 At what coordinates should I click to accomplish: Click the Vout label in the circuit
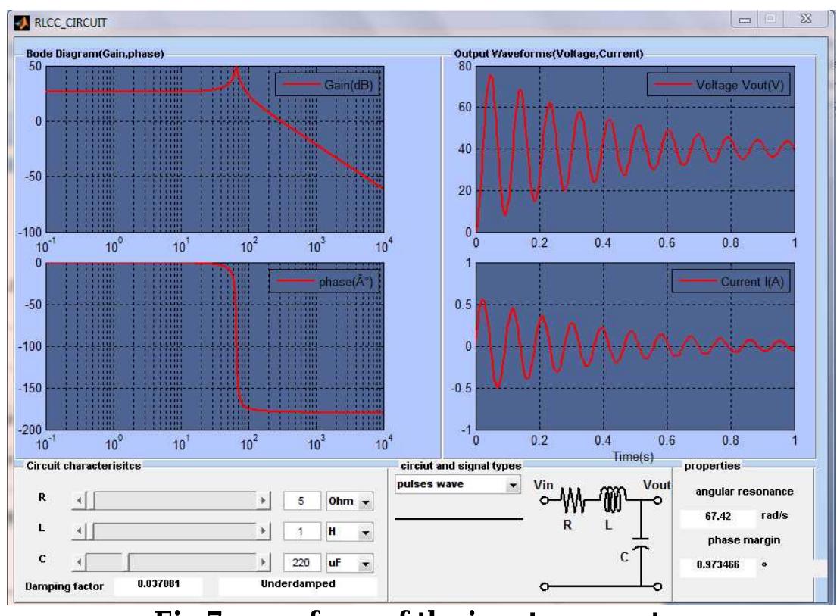[656, 485]
